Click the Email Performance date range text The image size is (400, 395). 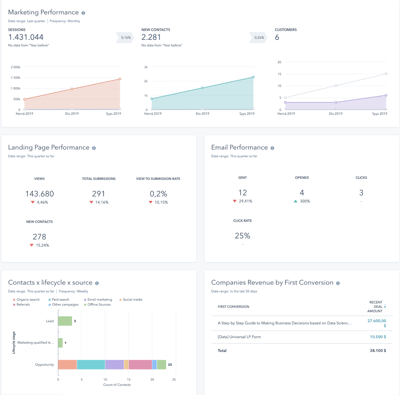coord(234,156)
